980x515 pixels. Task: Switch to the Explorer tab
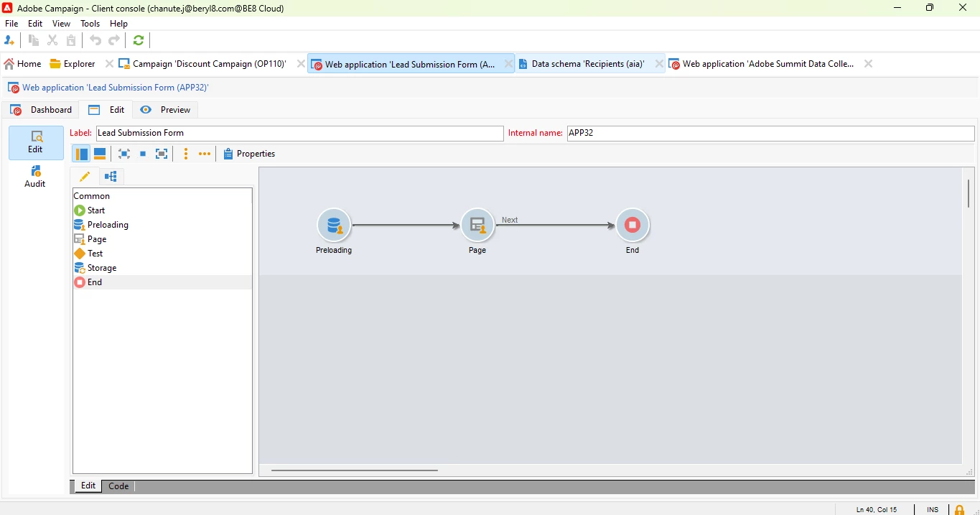[x=73, y=64]
